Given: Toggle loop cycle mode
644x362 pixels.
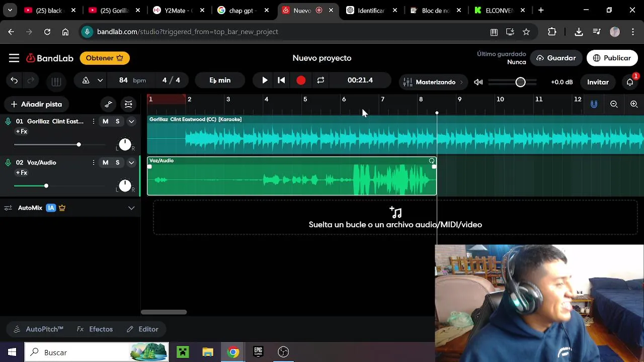Looking at the screenshot, I should 320,80.
